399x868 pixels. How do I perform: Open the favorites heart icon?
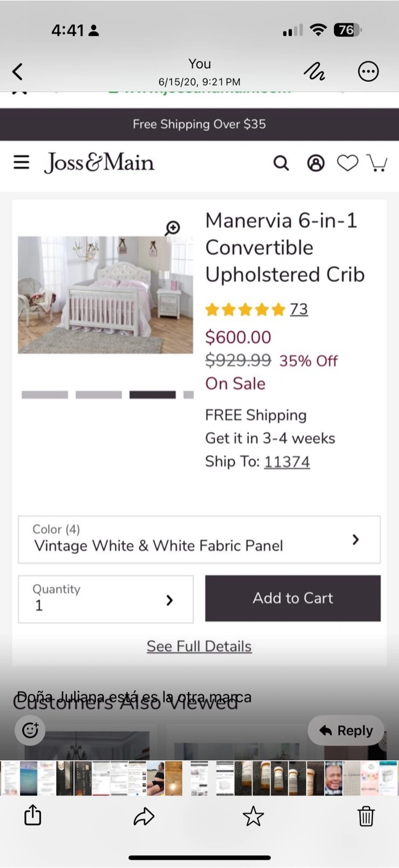[347, 163]
